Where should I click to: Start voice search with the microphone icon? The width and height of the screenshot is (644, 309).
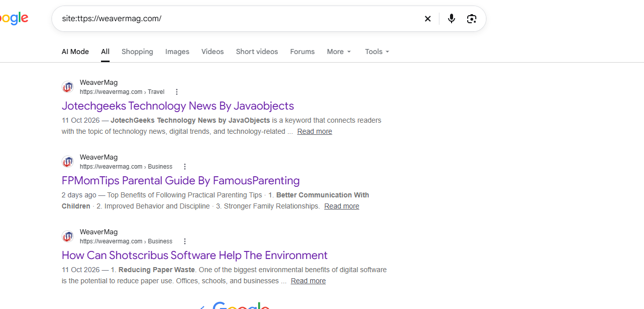[x=452, y=19]
